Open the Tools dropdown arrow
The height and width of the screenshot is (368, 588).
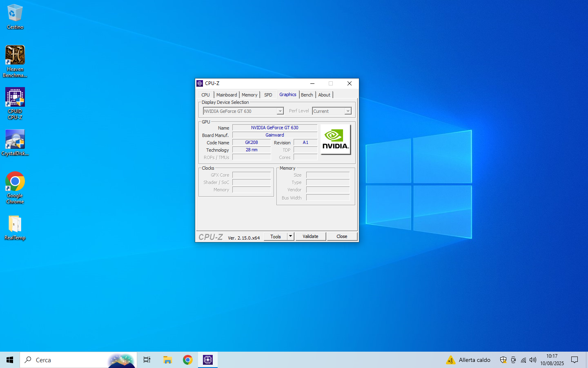pos(291,236)
